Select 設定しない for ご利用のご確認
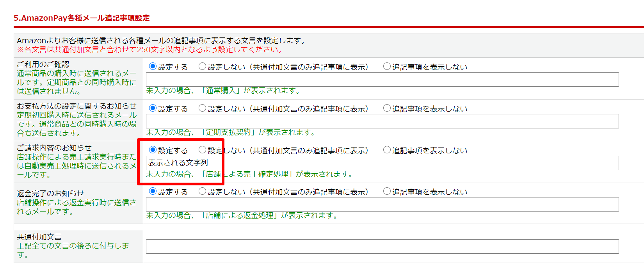 (x=202, y=66)
